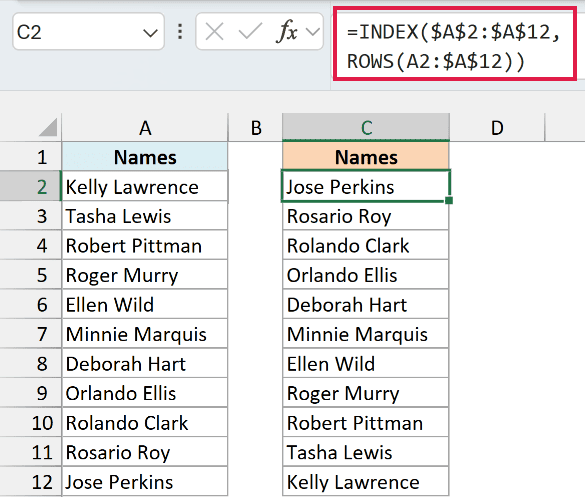The image size is (585, 497).
Task: Select row 9 header
Action: pos(31,393)
